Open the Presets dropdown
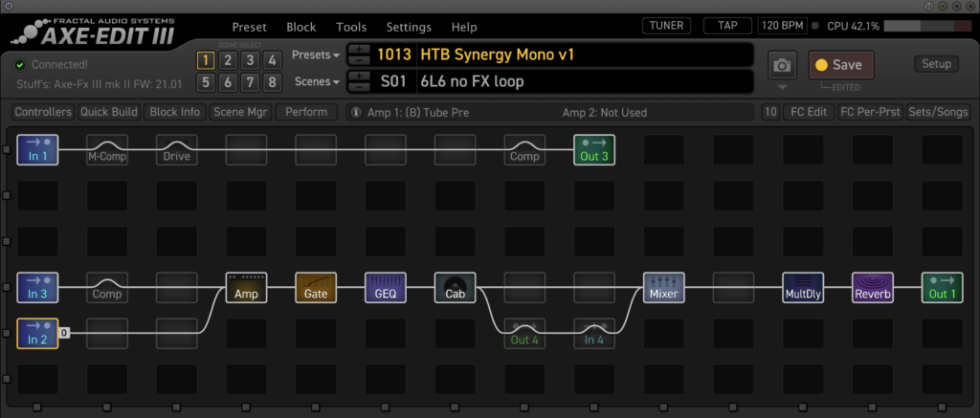This screenshot has height=418, width=980. [x=316, y=55]
